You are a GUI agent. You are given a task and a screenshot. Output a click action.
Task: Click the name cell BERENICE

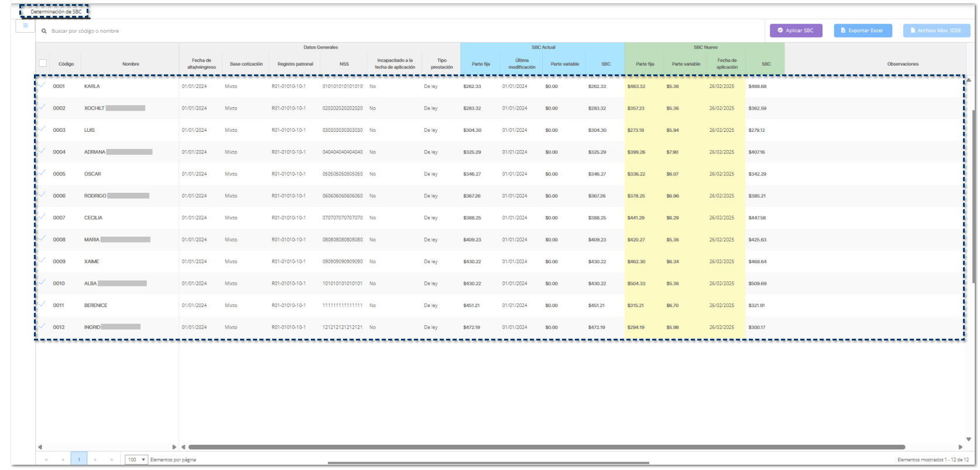click(x=95, y=305)
